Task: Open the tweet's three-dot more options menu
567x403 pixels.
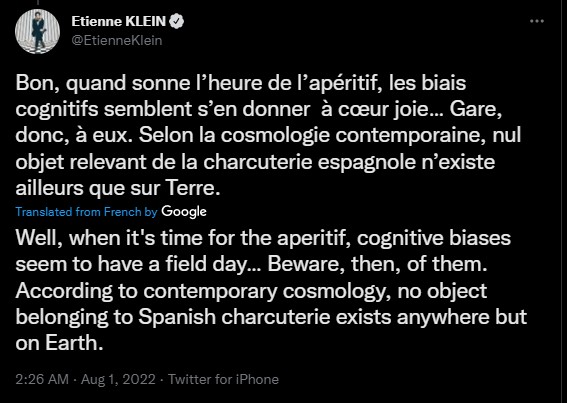Action: tap(537, 21)
